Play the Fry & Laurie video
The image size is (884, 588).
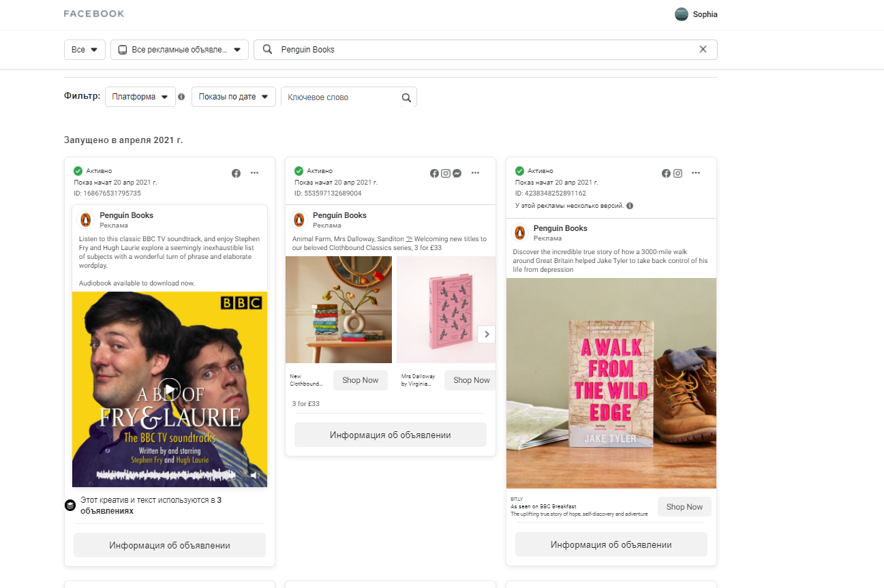tap(170, 389)
